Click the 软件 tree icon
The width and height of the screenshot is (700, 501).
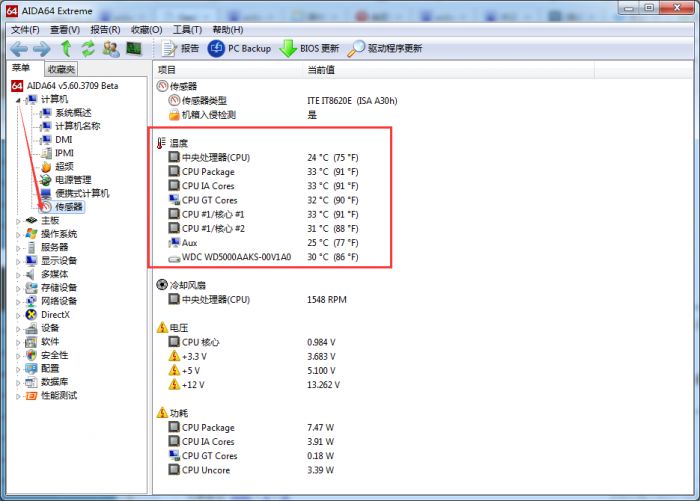[31, 342]
